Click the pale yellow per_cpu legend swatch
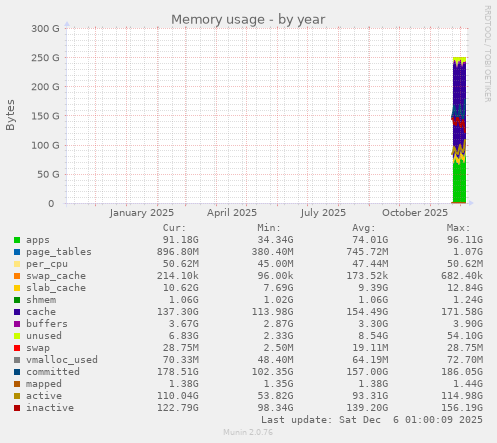497x443 pixels. pos(17,264)
